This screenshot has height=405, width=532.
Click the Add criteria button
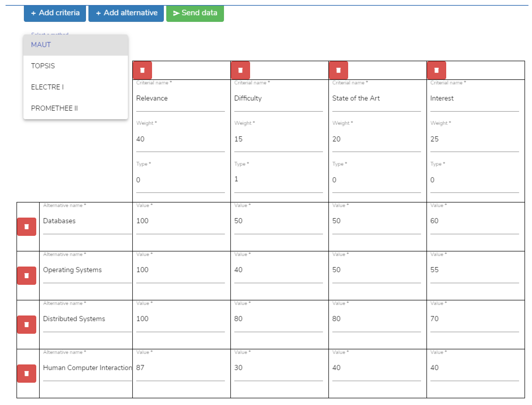tap(55, 13)
